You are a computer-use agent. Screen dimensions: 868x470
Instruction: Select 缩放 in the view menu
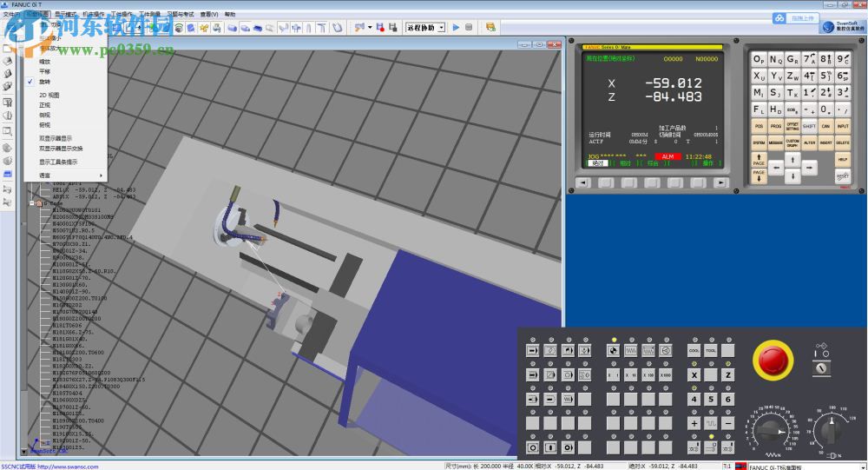[x=45, y=62]
